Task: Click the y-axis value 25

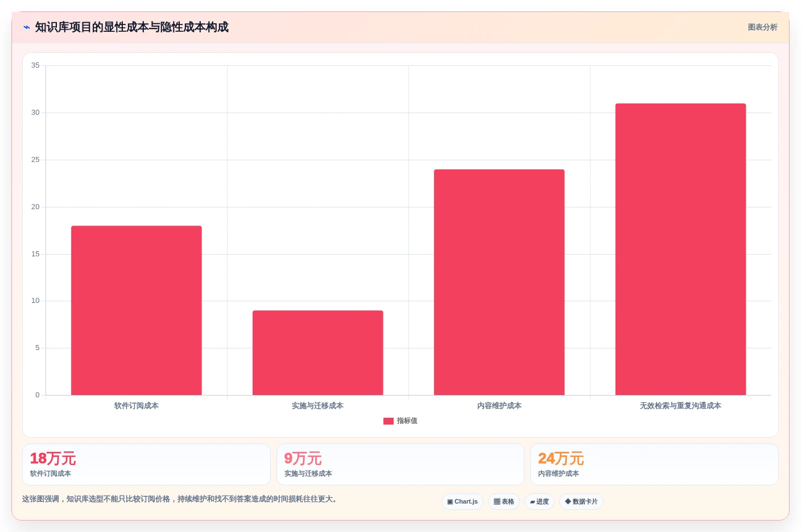Action: [35, 160]
